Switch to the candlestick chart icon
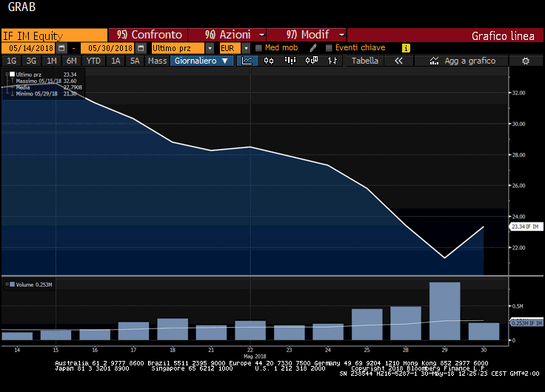This screenshot has height=392, width=545. point(267,61)
